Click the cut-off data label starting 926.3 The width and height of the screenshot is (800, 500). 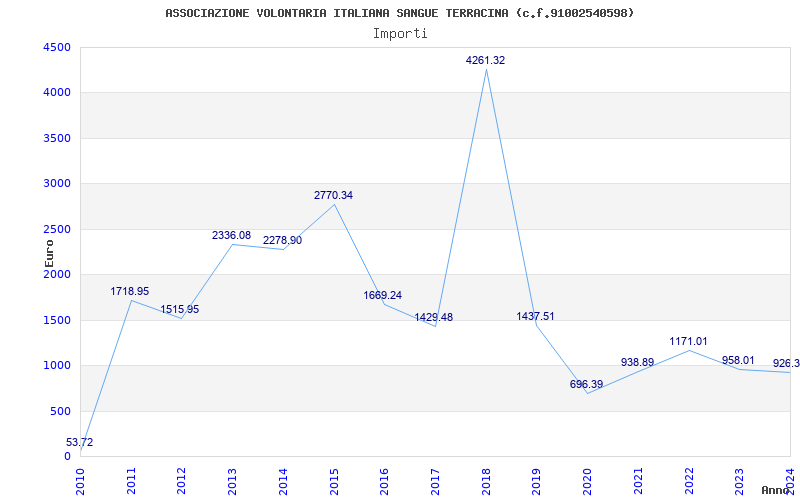click(786, 363)
